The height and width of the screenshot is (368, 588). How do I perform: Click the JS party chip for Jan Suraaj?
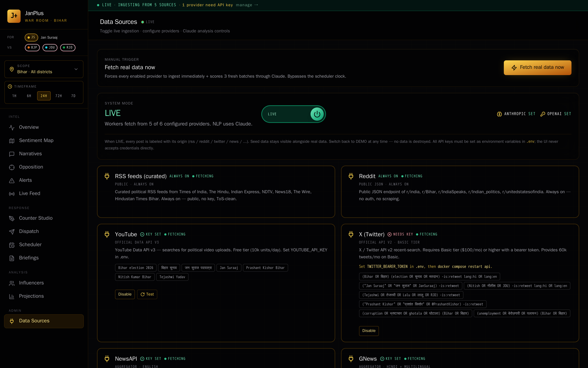[31, 37]
